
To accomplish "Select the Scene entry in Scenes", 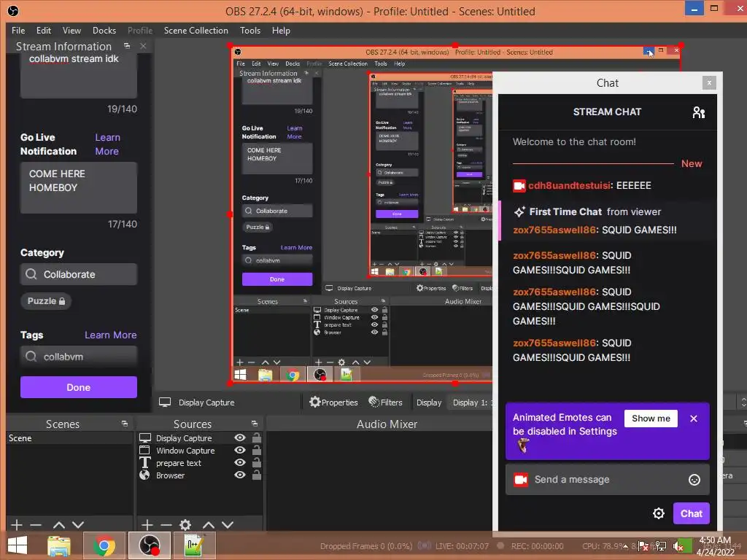I will 69,438.
